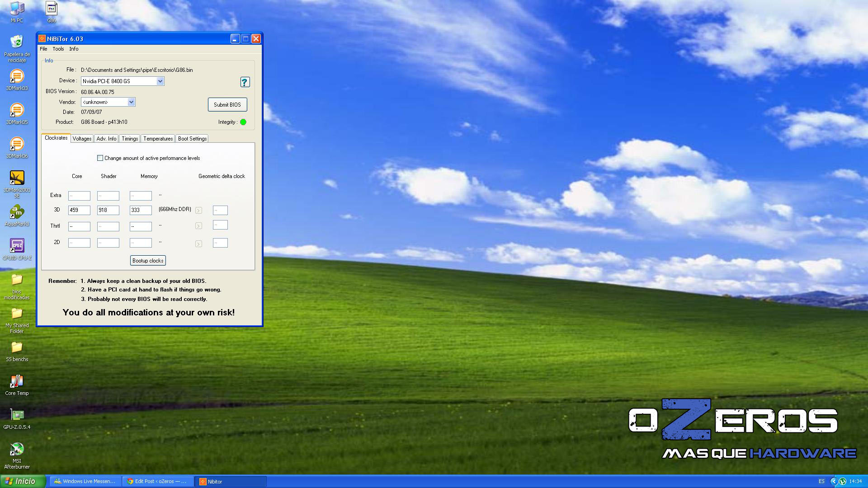Click the BIOS Version text 60.86.4A.00.75
This screenshot has height=488, width=868.
click(98, 92)
